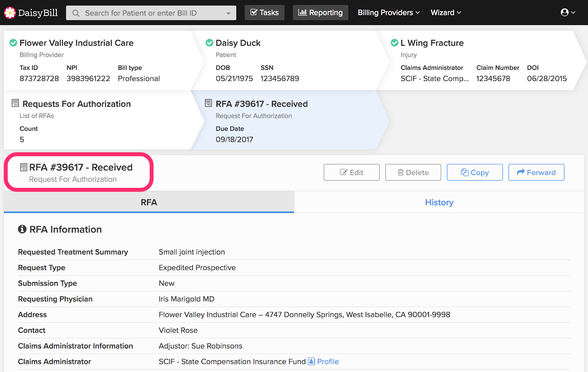The width and height of the screenshot is (588, 372).
Task: Click the green check beside L Wing Fracture
Action: coord(394,43)
